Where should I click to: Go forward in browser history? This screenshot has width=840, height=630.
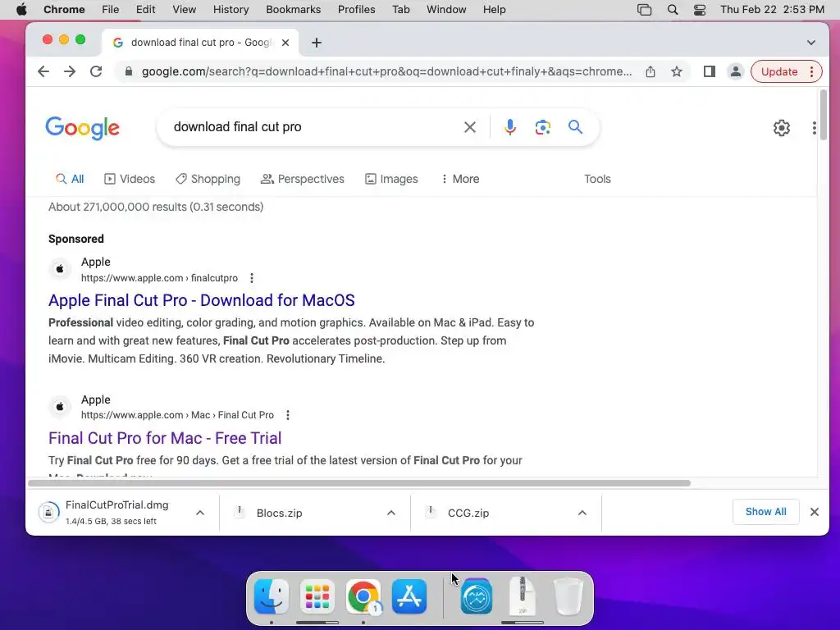click(x=70, y=72)
